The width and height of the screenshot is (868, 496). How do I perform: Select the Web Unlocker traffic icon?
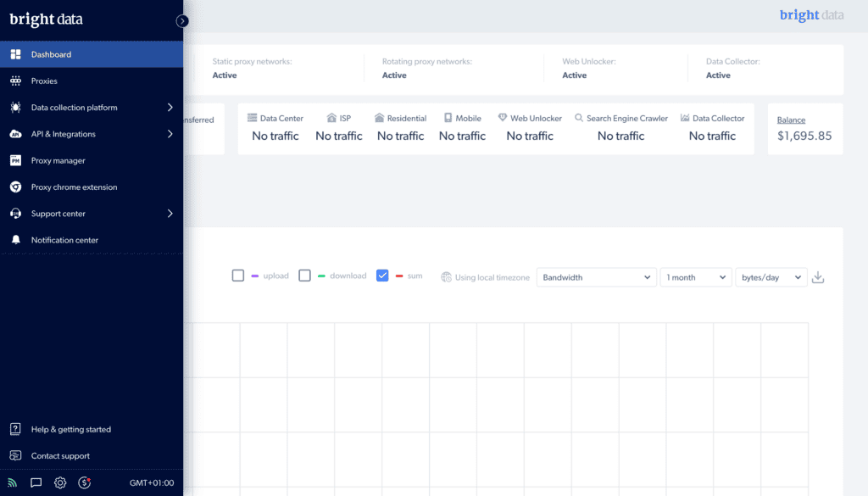[x=504, y=118]
